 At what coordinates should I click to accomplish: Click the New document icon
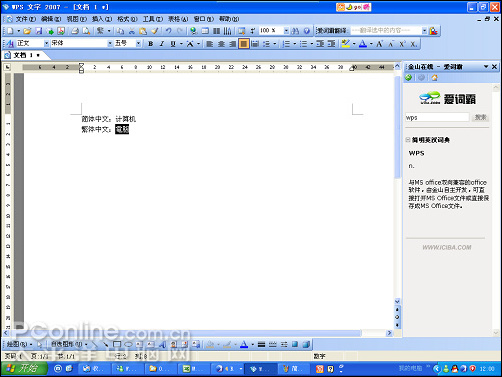[10, 31]
